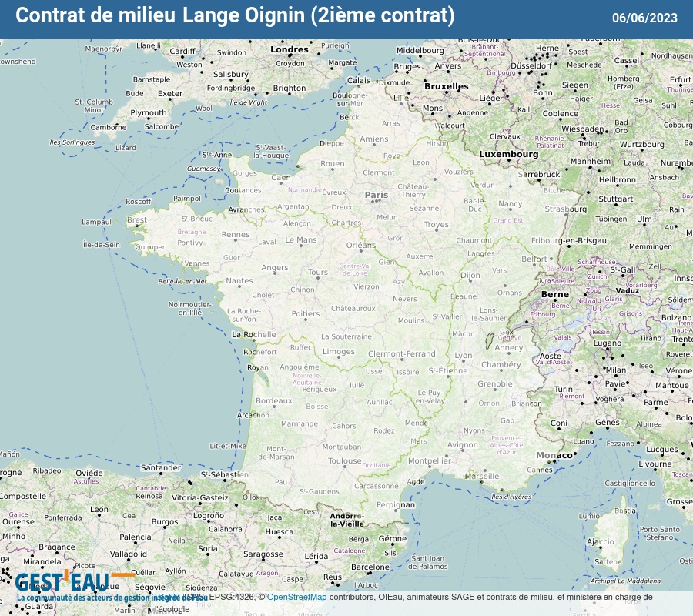Image resolution: width=693 pixels, height=616 pixels.
Task: Click the Andorre-la-Vieille label
Action: 346,520
